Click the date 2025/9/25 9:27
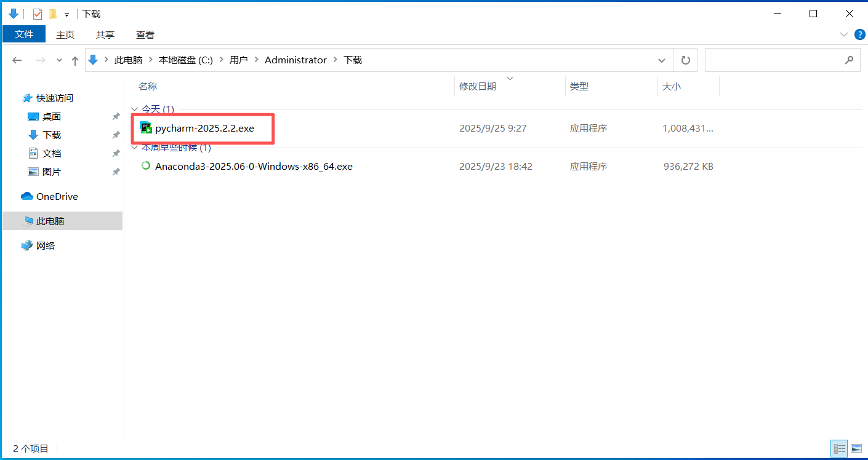Screen dimensions: 868x460 coord(493,129)
